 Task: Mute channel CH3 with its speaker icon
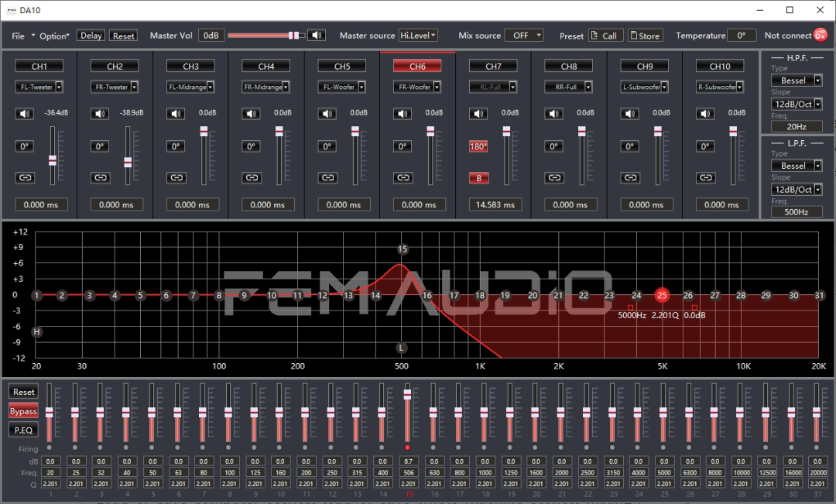(x=176, y=113)
